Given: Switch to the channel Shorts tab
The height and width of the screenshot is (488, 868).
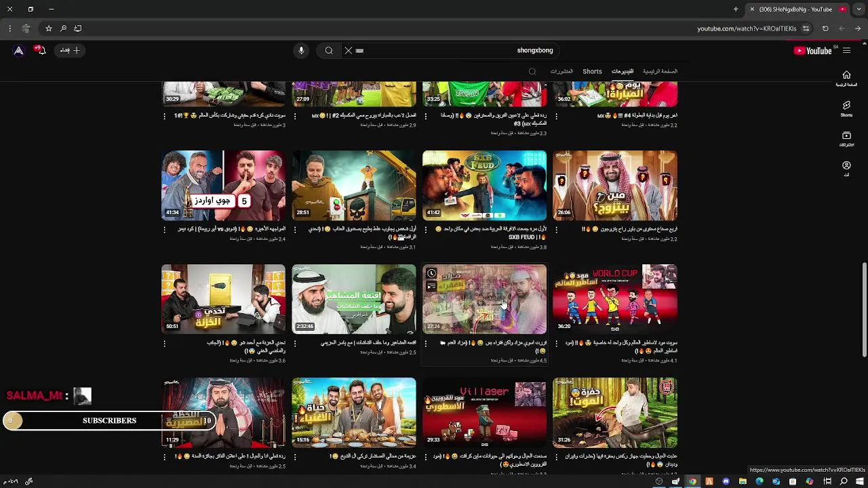Looking at the screenshot, I should point(592,71).
